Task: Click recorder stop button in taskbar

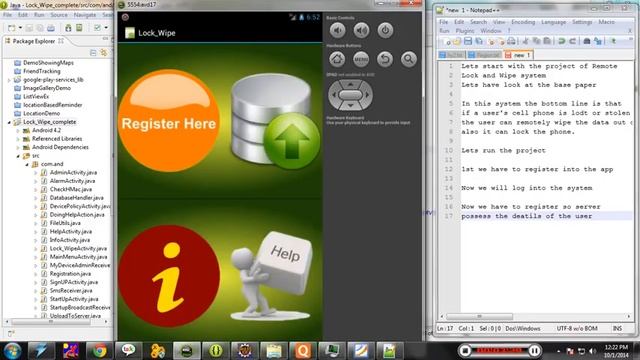Action: coord(464,350)
